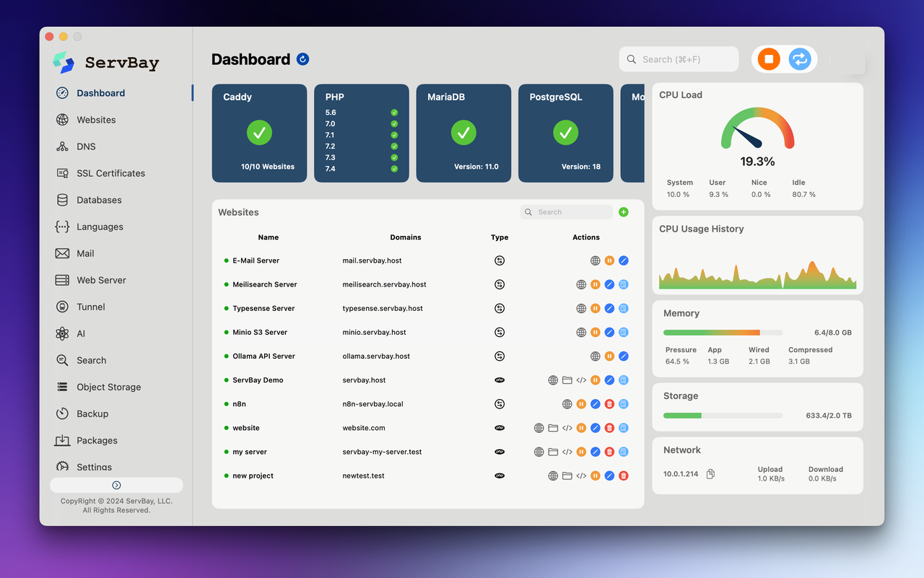924x578 pixels.
Task: Click the domain meilisearch.servbay.host
Action: [384, 284]
